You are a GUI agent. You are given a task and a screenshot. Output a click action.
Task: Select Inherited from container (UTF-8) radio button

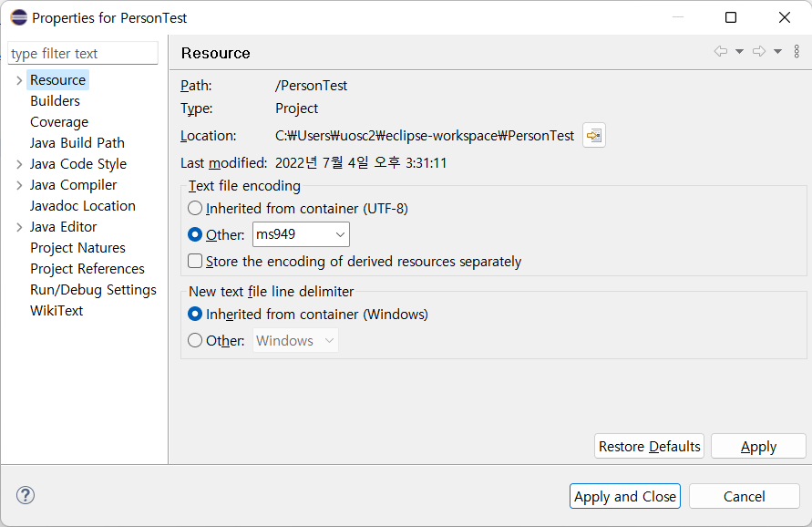click(x=195, y=208)
